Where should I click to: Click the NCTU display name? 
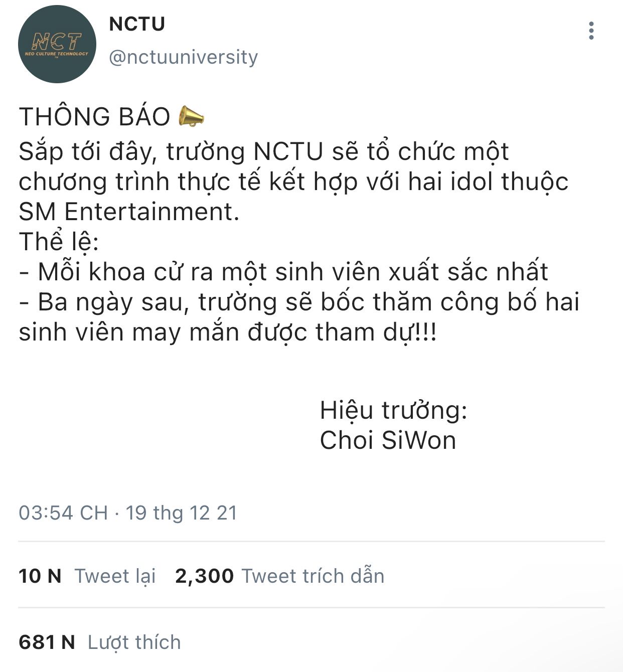(137, 24)
